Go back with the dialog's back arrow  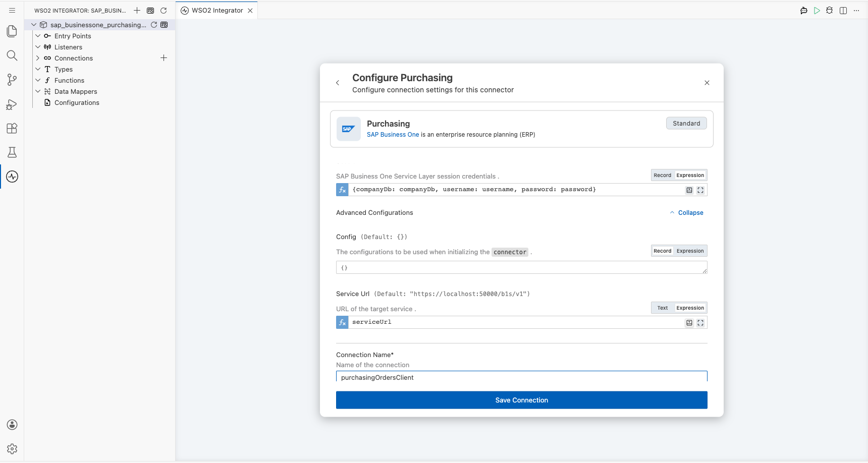(338, 83)
